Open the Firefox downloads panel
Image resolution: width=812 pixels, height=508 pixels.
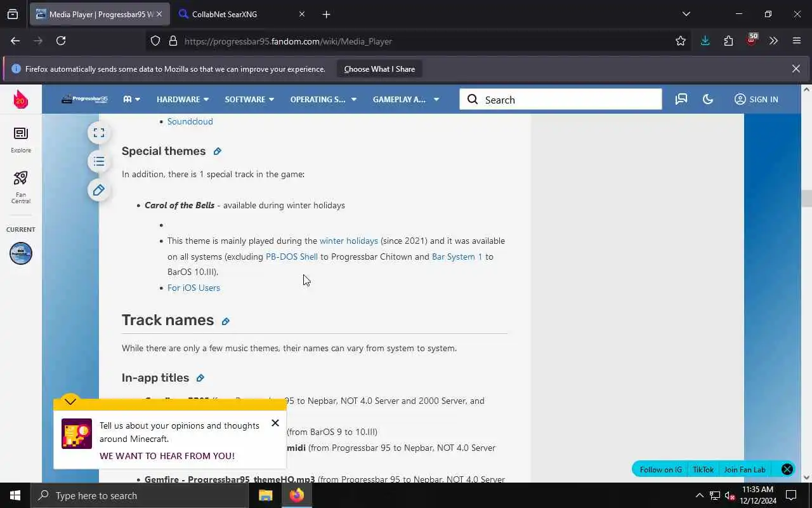tap(705, 41)
